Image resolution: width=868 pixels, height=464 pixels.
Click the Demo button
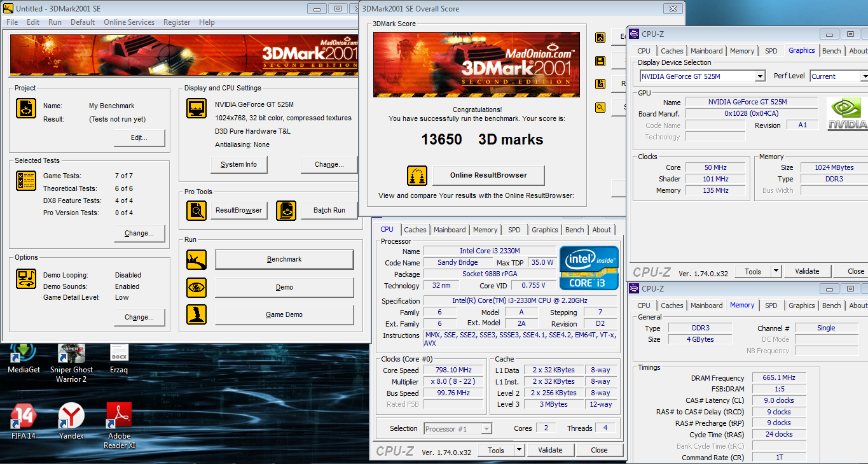(284, 288)
